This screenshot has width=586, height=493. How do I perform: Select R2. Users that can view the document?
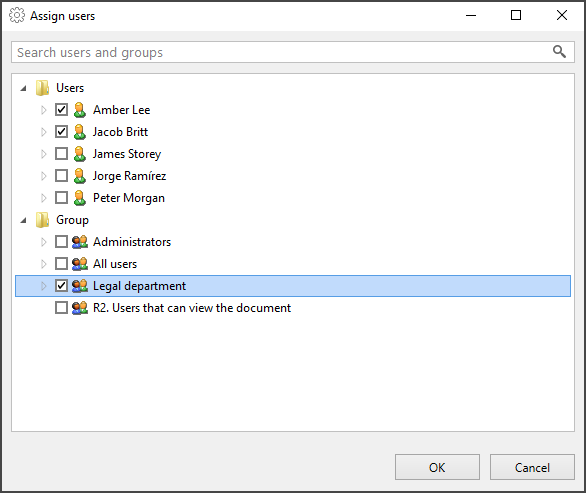tap(192, 308)
